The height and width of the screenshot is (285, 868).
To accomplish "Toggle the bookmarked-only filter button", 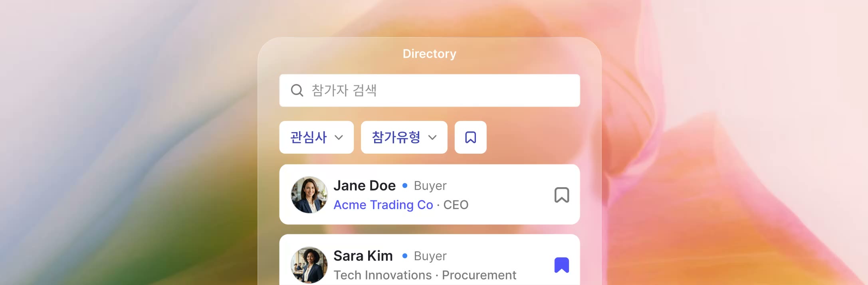I will click(470, 137).
